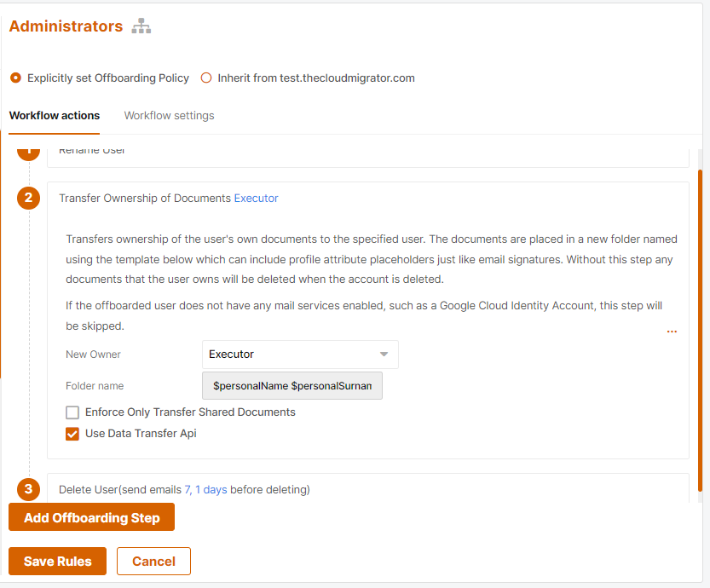Click the 7, 1 days link
This screenshot has height=588, width=710.
205,490
